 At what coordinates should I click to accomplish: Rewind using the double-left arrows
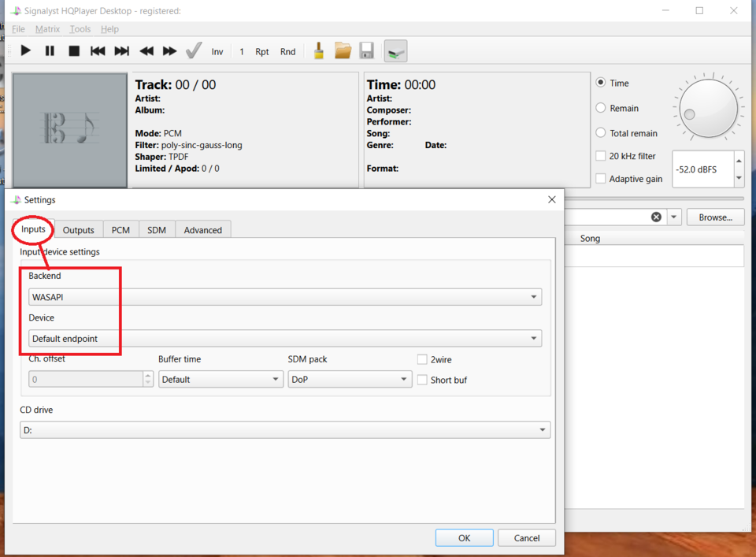(x=146, y=50)
